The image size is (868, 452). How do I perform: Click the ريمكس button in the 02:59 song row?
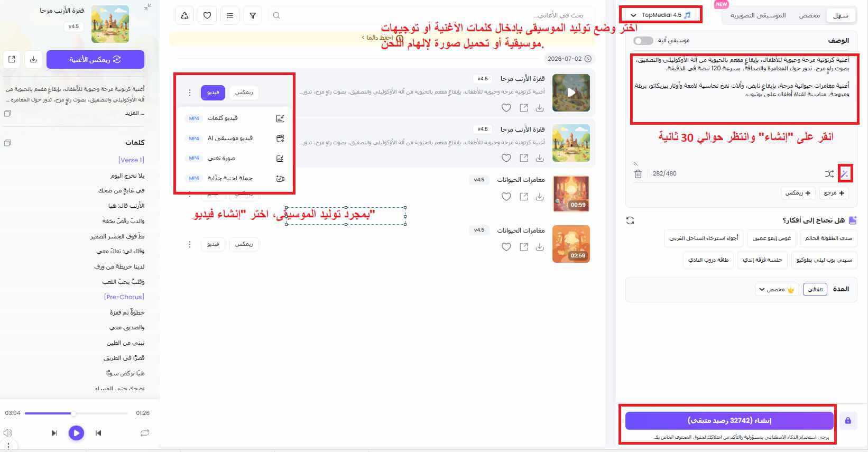pos(244,244)
